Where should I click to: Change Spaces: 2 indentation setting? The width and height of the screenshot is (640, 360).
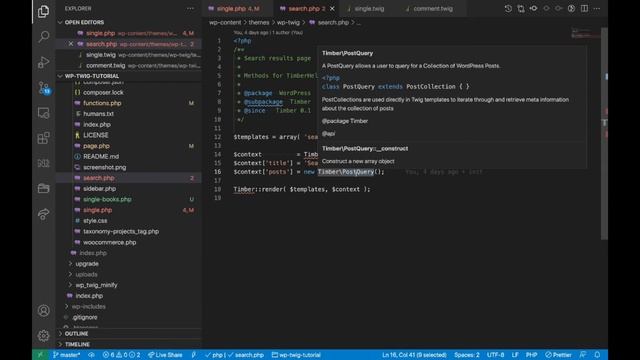(467, 355)
